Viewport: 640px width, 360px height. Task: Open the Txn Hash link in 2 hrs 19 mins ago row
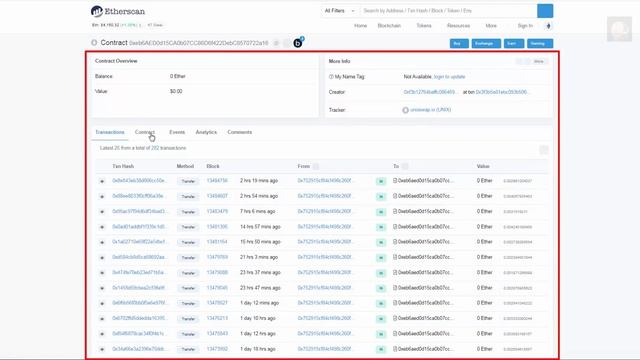[x=140, y=180]
